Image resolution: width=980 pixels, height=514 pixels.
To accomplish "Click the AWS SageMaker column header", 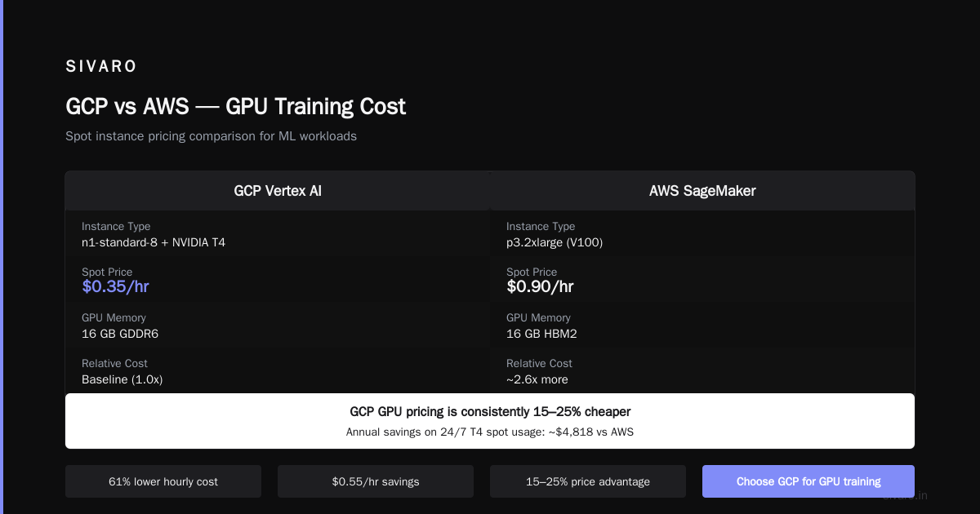I will (x=702, y=191).
